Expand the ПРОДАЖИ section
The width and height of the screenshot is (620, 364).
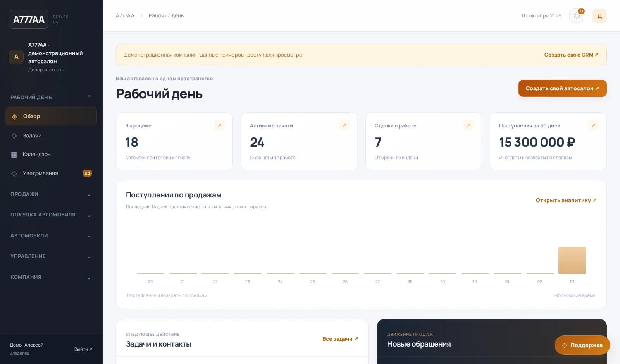coord(51,194)
